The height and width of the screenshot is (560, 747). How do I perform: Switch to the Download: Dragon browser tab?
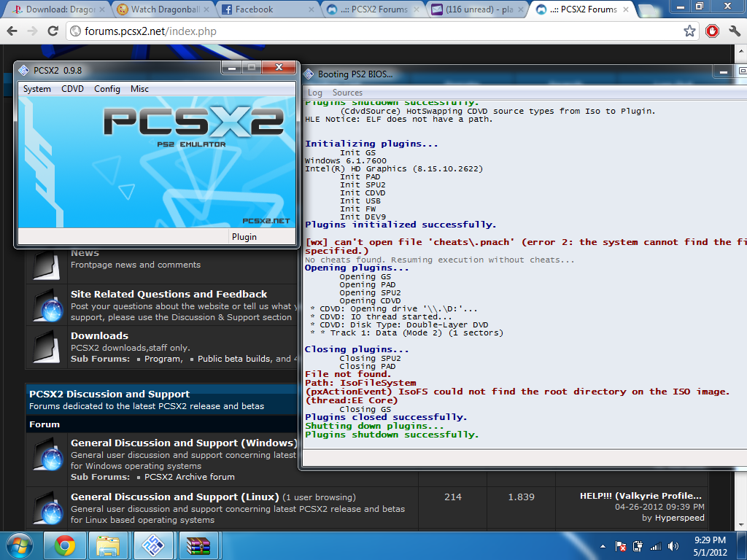click(58, 9)
